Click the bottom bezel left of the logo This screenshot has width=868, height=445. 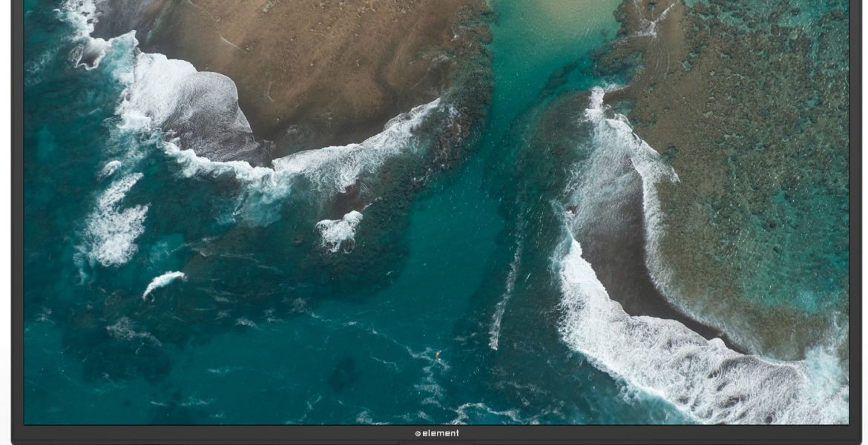223,433
